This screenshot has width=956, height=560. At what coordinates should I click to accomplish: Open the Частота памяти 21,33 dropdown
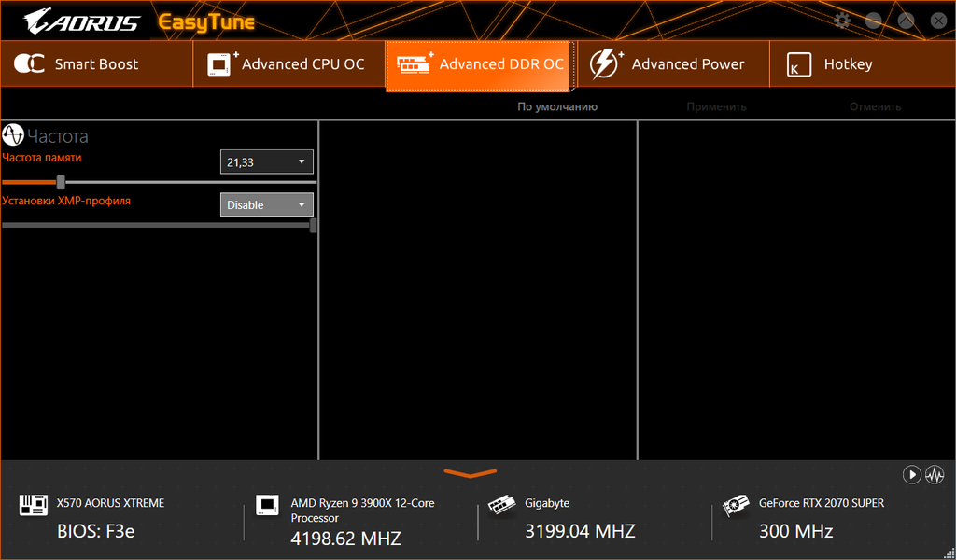point(266,162)
